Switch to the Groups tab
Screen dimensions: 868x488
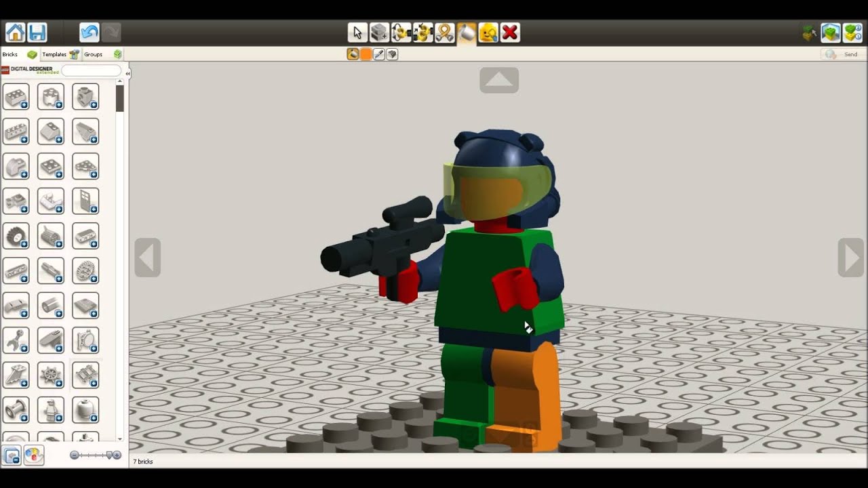102,54
